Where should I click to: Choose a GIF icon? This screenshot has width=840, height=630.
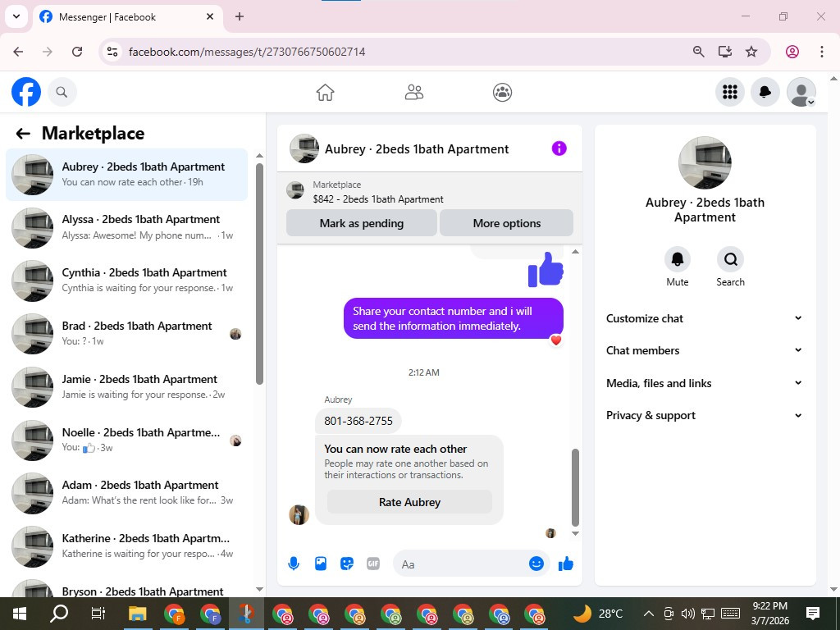(x=373, y=564)
